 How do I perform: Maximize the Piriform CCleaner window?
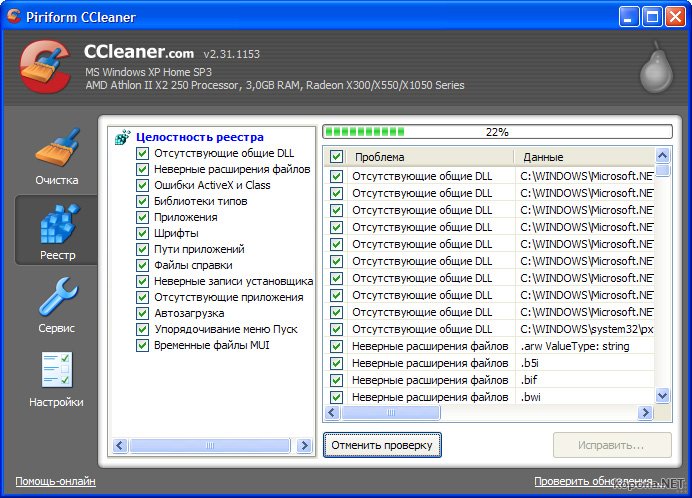click(x=652, y=17)
